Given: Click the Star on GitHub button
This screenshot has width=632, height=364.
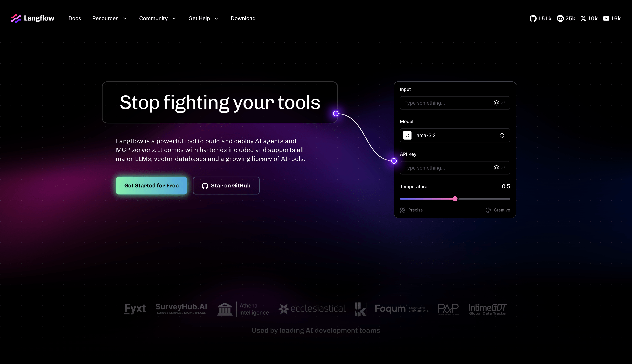Looking at the screenshot, I should 226,186.
